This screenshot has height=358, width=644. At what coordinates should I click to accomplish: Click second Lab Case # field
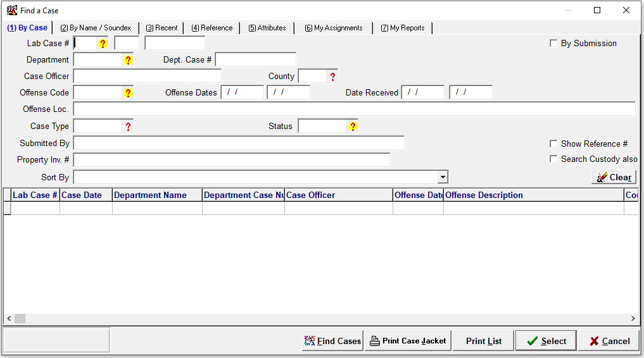[x=127, y=43]
